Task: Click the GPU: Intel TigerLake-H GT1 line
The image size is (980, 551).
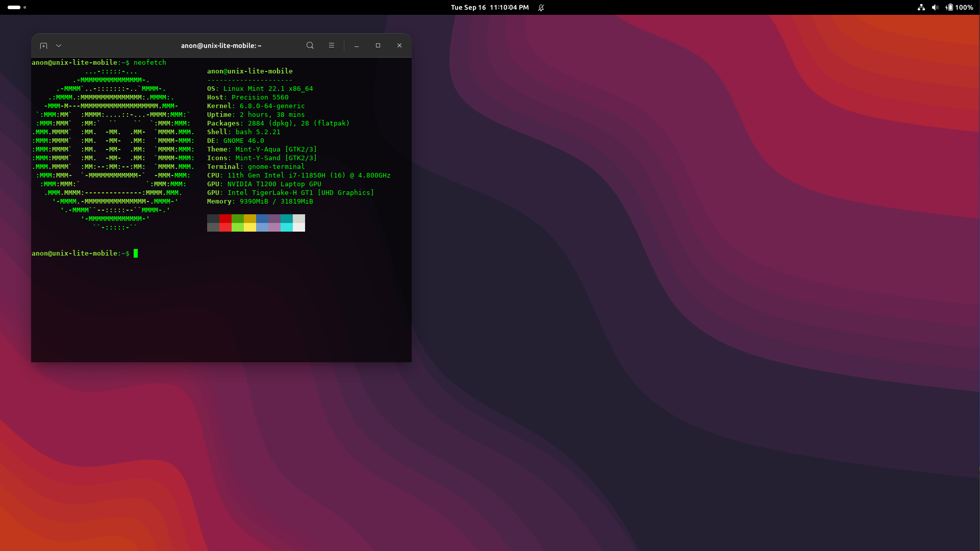Action: (291, 192)
